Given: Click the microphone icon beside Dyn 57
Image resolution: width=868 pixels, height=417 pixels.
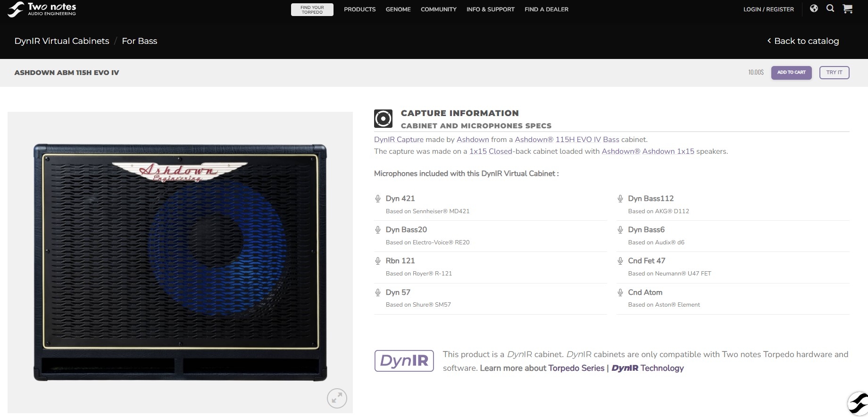Looking at the screenshot, I should pyautogui.click(x=378, y=292).
